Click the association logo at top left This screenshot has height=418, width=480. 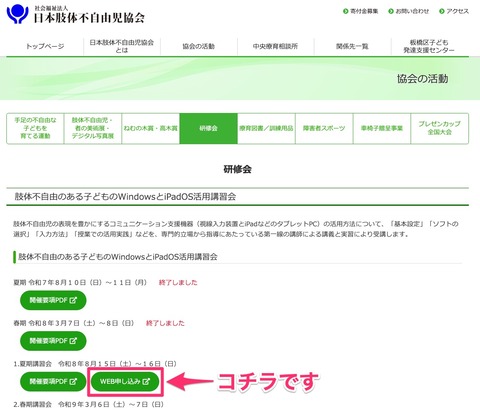pos(76,14)
